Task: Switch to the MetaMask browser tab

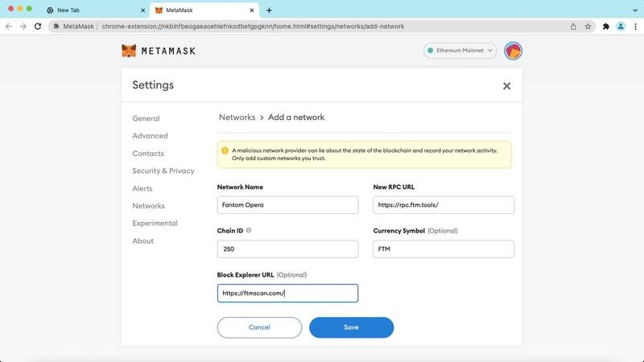Action: click(204, 10)
